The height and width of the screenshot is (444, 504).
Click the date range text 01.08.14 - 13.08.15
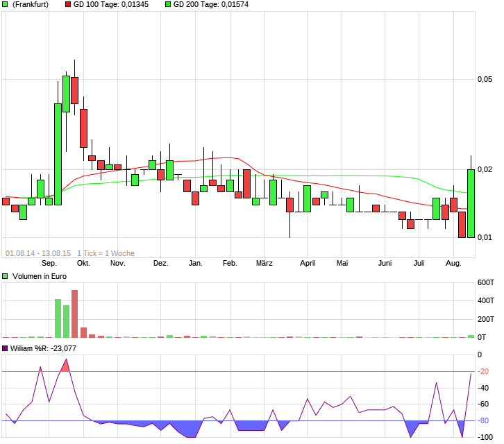tap(38, 253)
